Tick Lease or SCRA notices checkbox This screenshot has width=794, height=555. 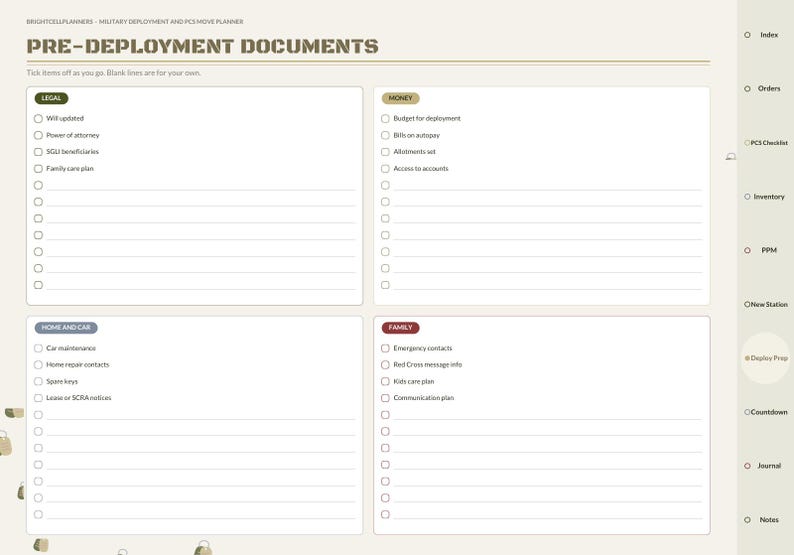click(38, 398)
